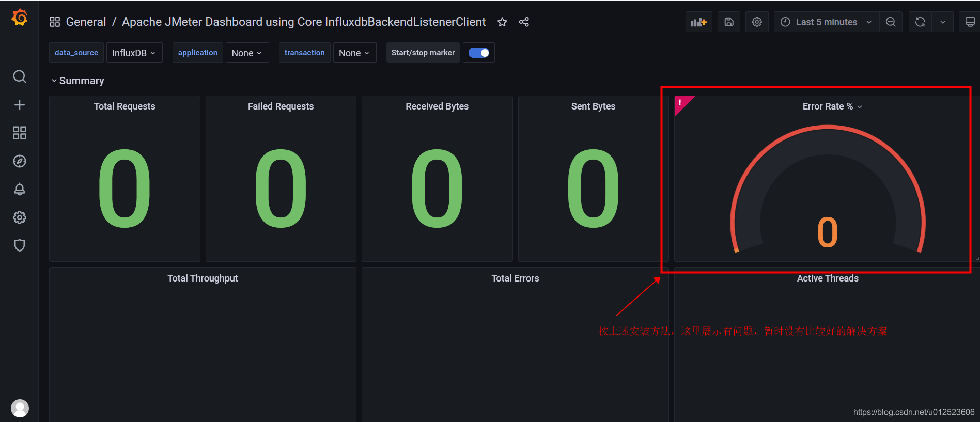Zoom out the time range
The width and height of the screenshot is (980, 422).
pyautogui.click(x=891, y=22)
